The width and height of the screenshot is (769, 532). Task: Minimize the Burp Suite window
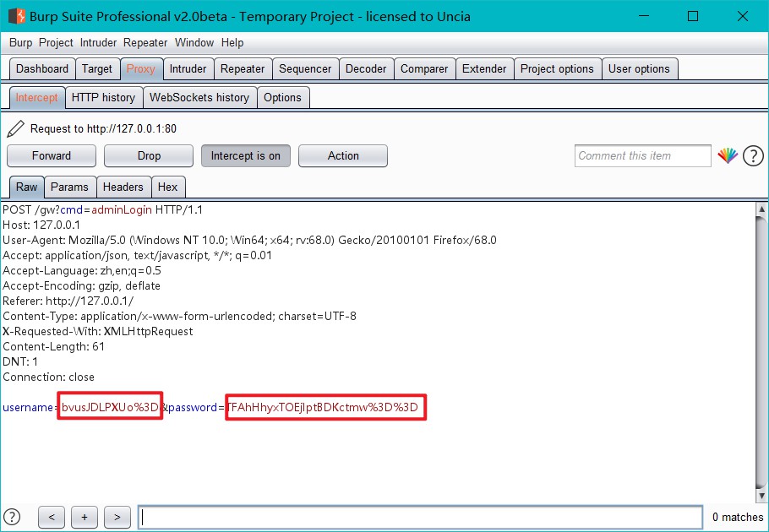pos(643,16)
